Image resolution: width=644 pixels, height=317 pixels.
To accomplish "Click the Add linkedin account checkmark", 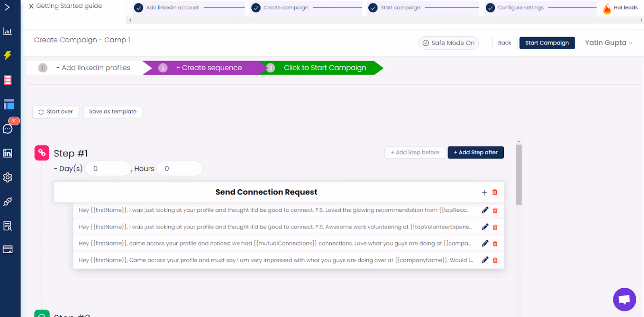I will click(x=138, y=7).
